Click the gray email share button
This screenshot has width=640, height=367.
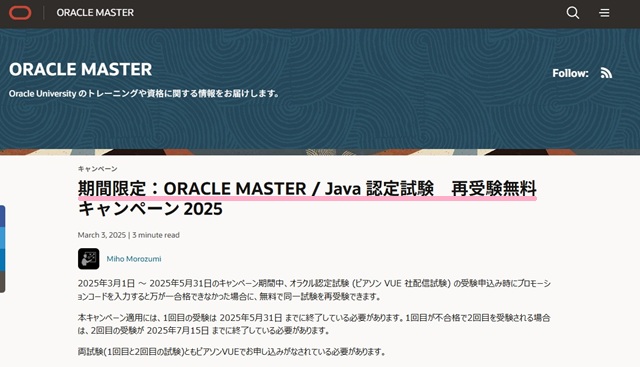[2, 282]
